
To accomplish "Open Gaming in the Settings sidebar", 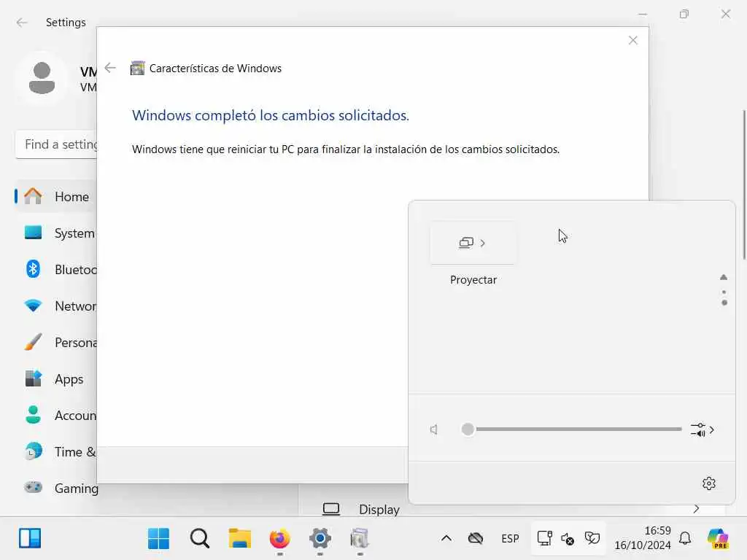I will pos(56,488).
